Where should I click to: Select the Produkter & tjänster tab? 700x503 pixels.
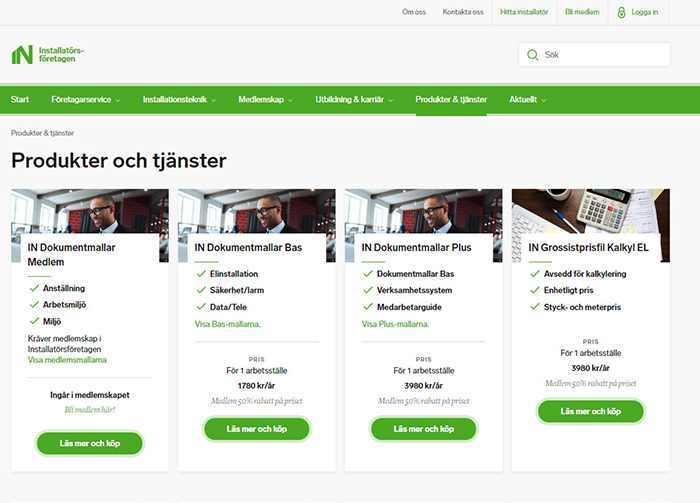(451, 100)
